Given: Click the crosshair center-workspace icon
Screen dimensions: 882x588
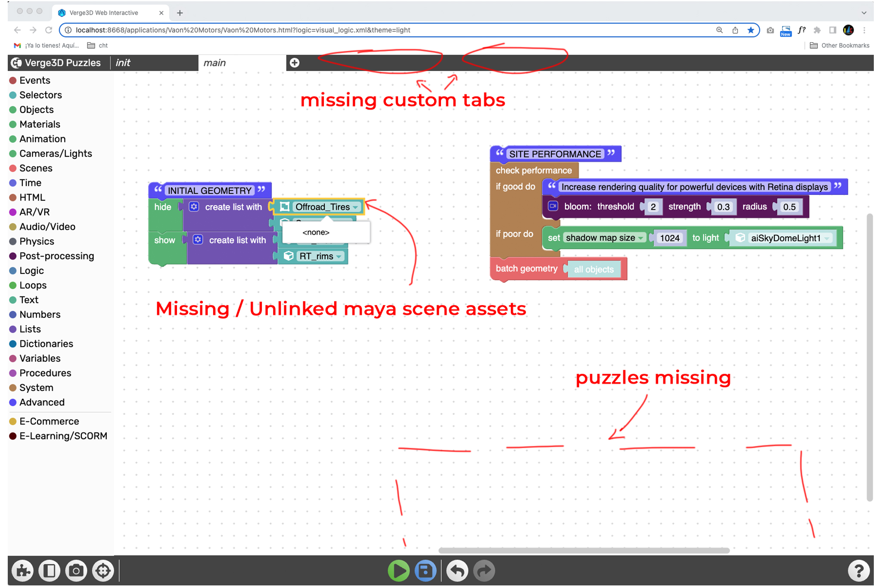Looking at the screenshot, I should coord(103,571).
